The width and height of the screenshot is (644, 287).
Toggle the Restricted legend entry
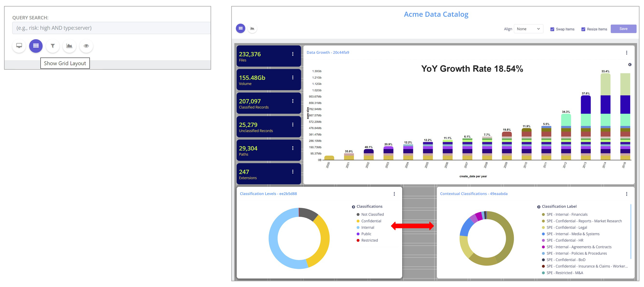coord(367,240)
